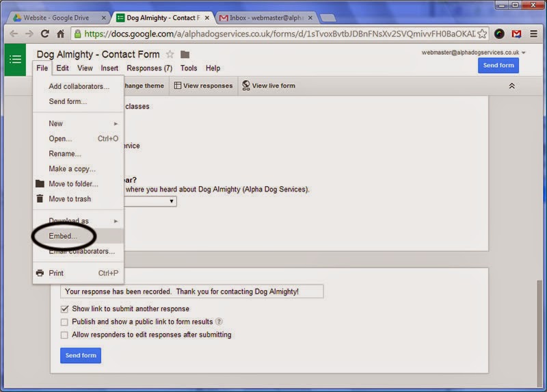Click View responses toolbar button

click(203, 86)
